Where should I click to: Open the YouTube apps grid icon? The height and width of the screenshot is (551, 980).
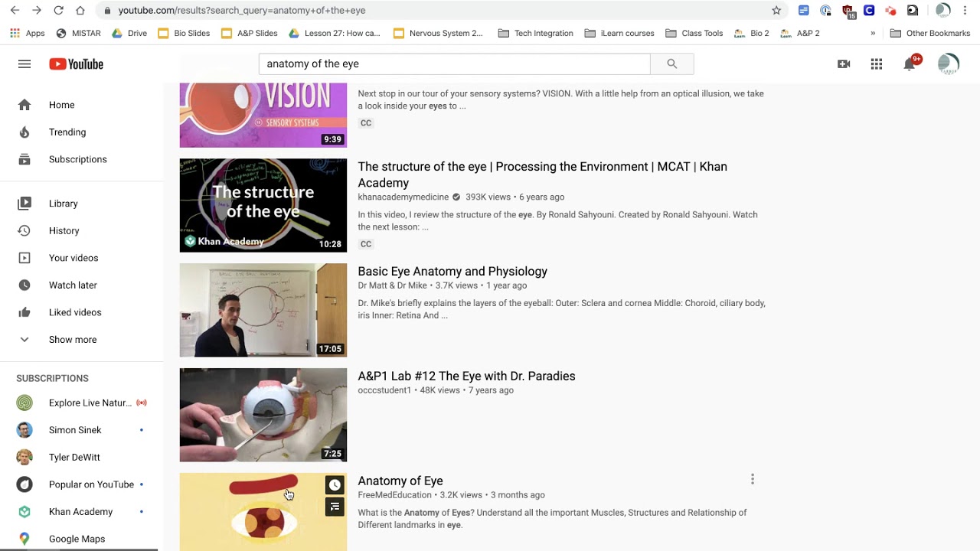(x=877, y=64)
